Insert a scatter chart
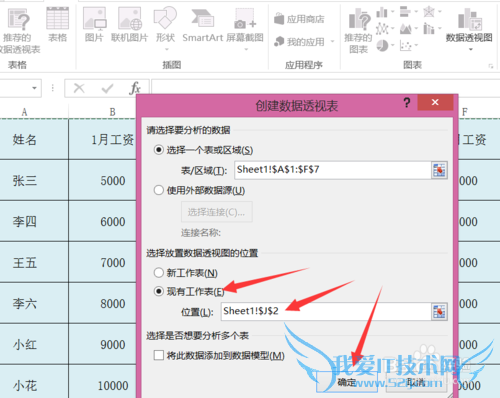 point(405,46)
